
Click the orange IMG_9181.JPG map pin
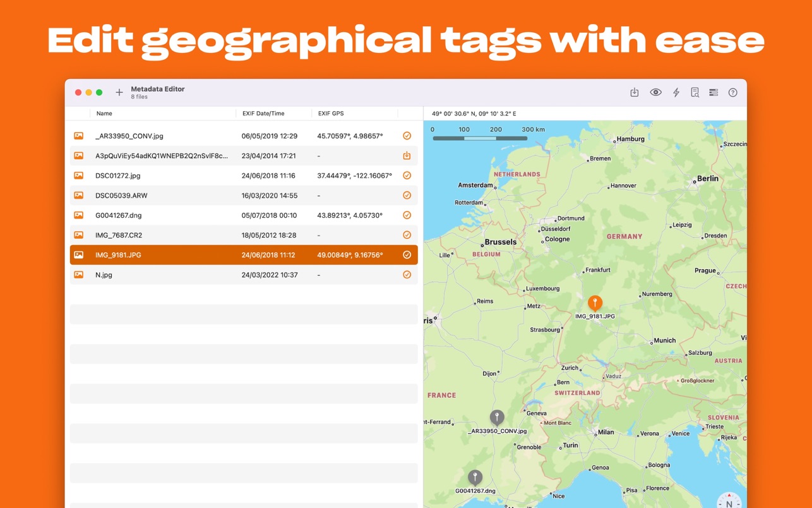595,303
